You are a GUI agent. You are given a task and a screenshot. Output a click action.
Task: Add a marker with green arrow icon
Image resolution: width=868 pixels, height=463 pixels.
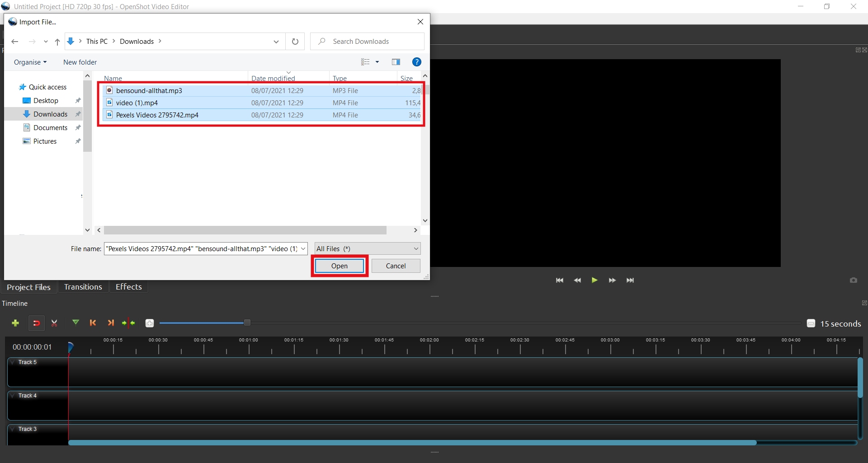pyautogui.click(x=75, y=323)
